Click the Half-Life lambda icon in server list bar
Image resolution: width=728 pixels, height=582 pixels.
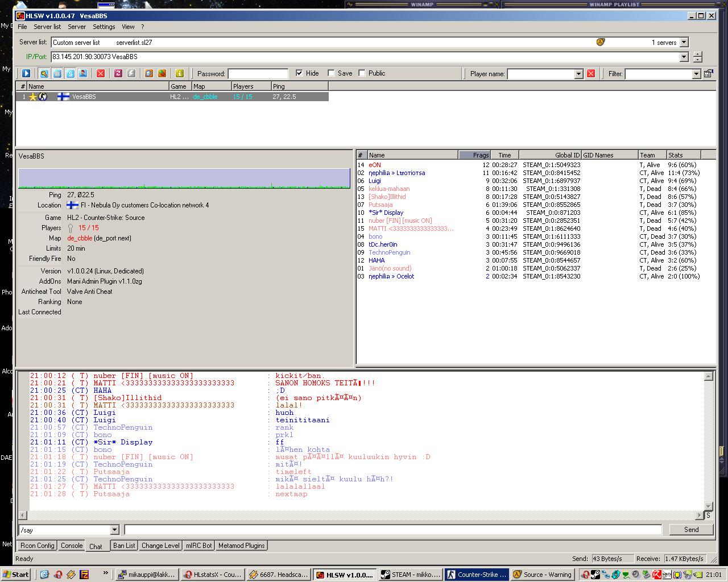601,42
